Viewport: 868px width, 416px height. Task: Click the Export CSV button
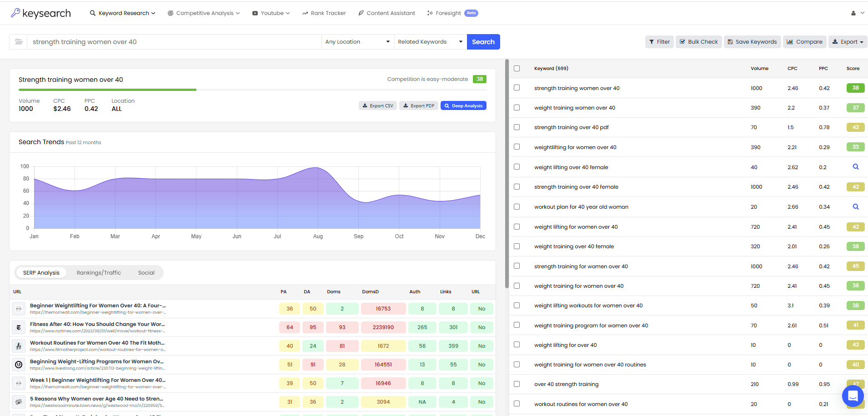tap(377, 105)
